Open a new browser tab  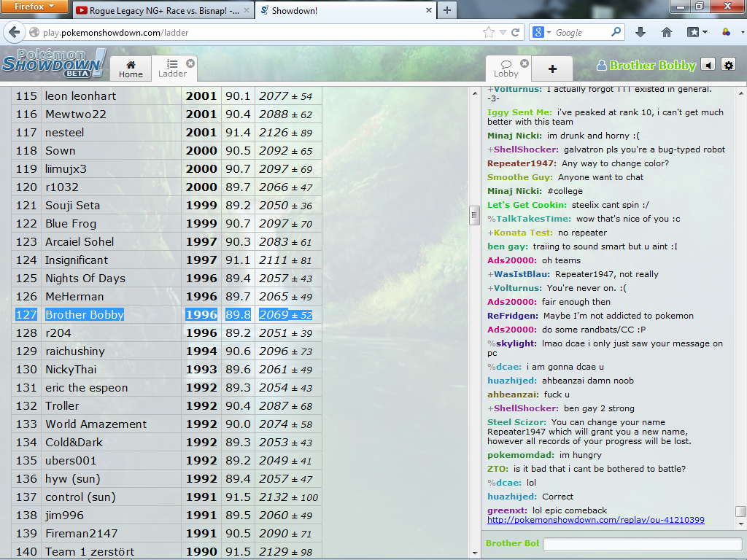[446, 10]
